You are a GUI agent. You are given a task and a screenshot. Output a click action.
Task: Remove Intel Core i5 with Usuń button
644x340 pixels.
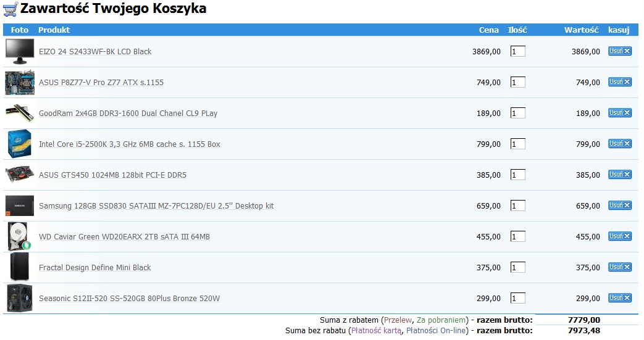point(620,143)
